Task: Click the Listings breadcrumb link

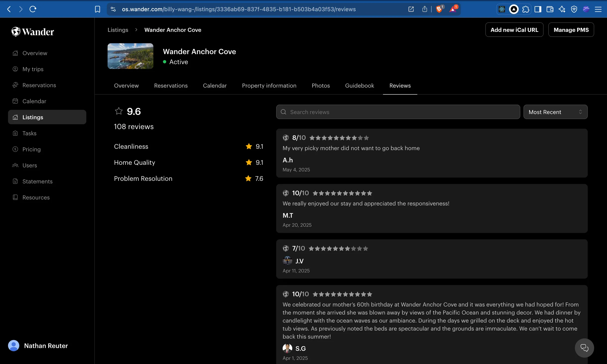Action: click(118, 30)
